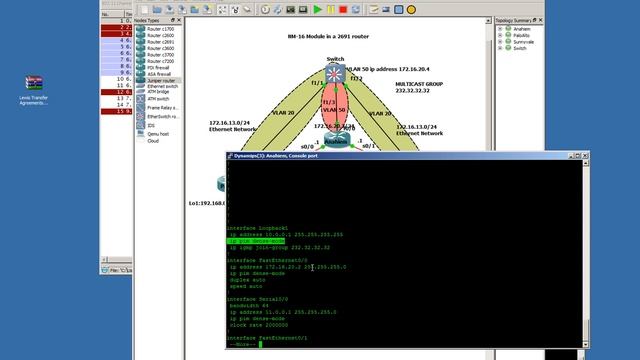Select packet row 2 in left list
The image size is (640, 360).
116,27
